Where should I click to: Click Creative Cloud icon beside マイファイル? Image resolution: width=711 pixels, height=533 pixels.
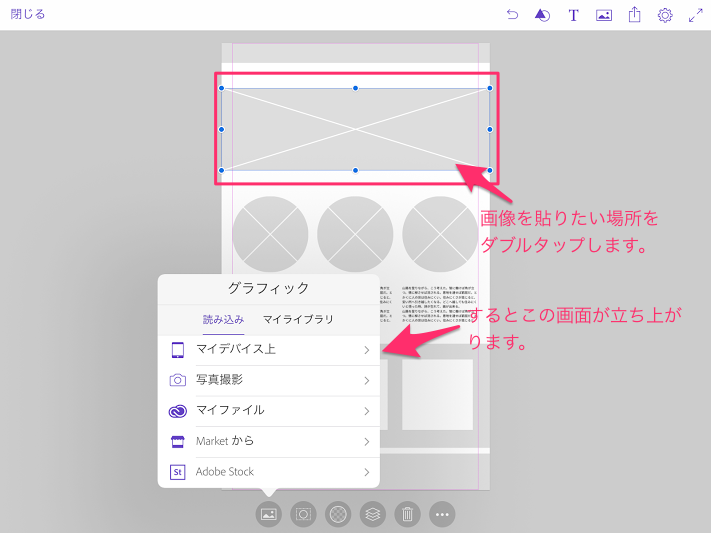[178, 411]
